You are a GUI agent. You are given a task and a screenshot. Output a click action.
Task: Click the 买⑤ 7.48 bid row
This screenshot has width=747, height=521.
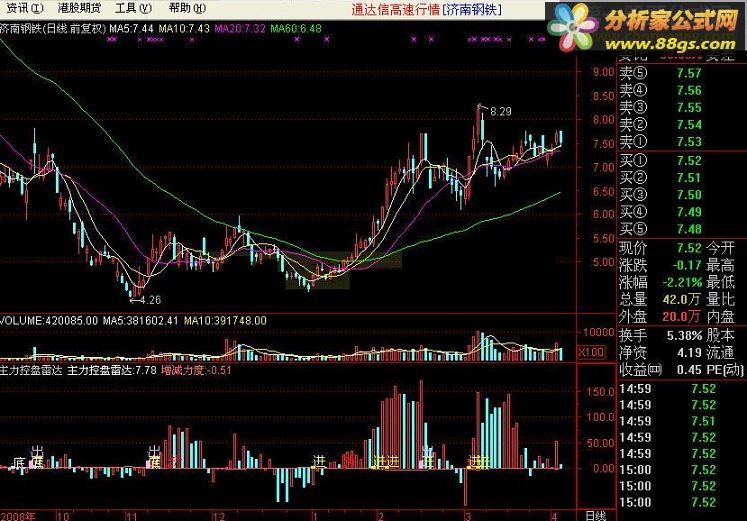(661, 230)
